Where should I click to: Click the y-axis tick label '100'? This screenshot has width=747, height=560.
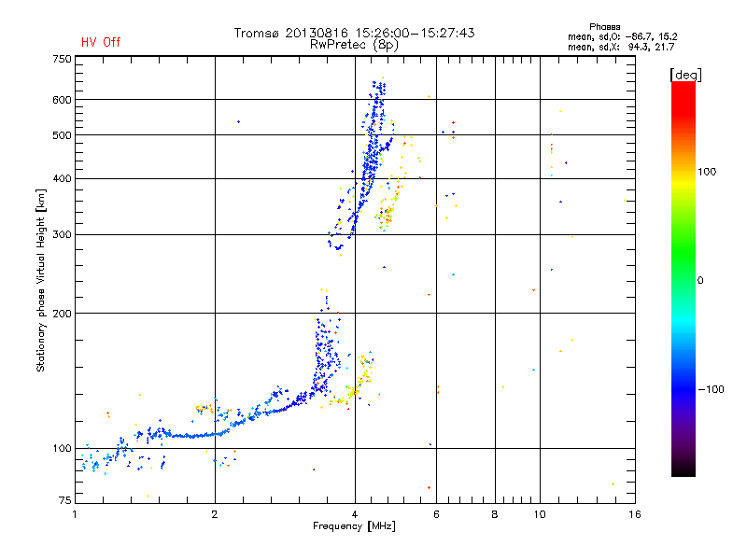pyautogui.click(x=62, y=449)
